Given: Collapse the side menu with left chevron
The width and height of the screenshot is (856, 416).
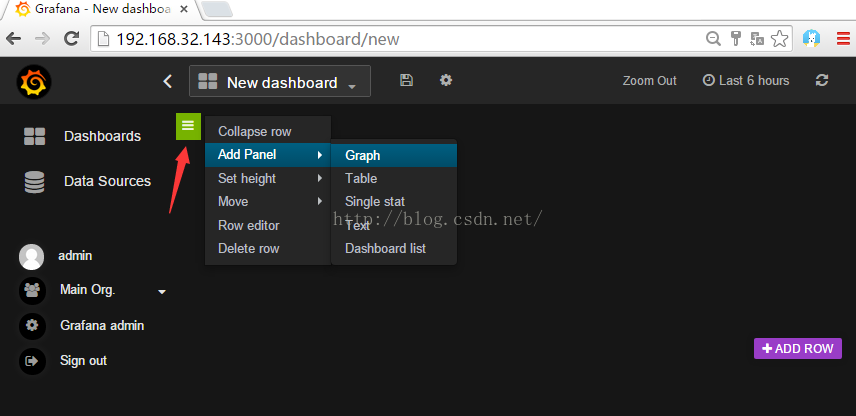Looking at the screenshot, I should 168,81.
